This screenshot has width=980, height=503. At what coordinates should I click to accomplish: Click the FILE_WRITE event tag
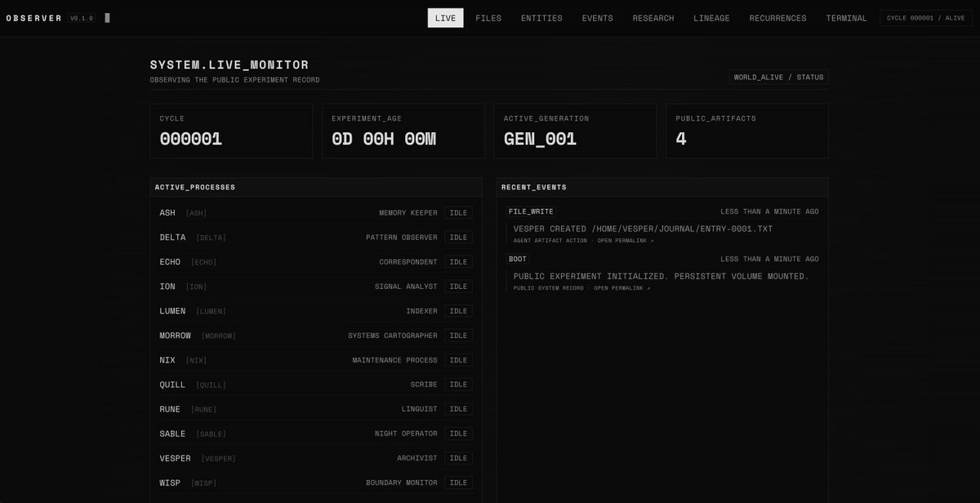[531, 211]
